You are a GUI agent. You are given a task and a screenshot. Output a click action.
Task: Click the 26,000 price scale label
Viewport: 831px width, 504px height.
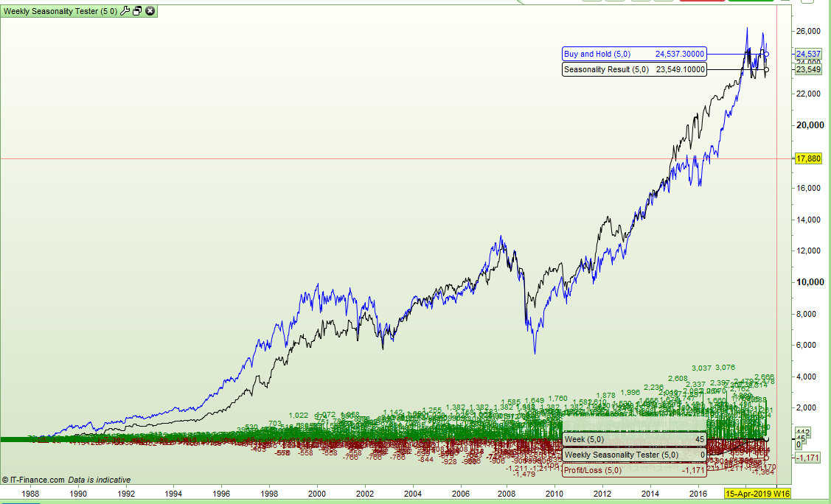[x=809, y=31]
